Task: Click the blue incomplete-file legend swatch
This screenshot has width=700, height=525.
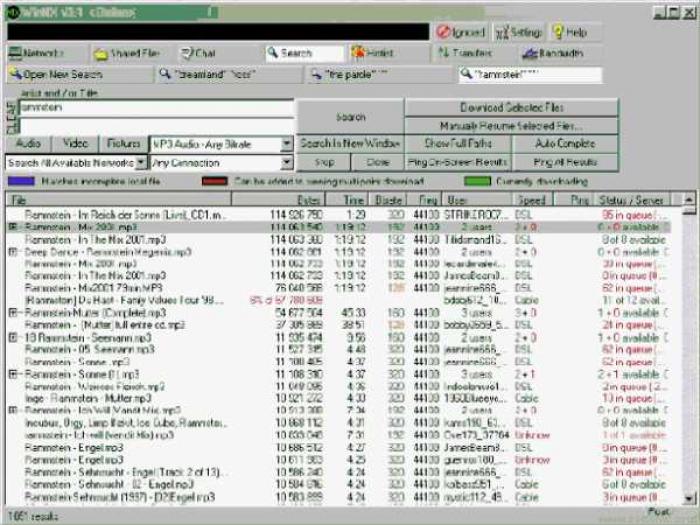Action: [21, 181]
